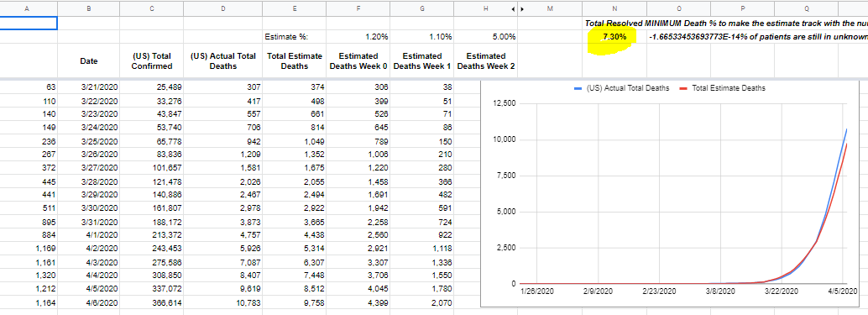Expand hidden columns arrow before column M
The height and width of the screenshot is (315, 868).
[522, 9]
